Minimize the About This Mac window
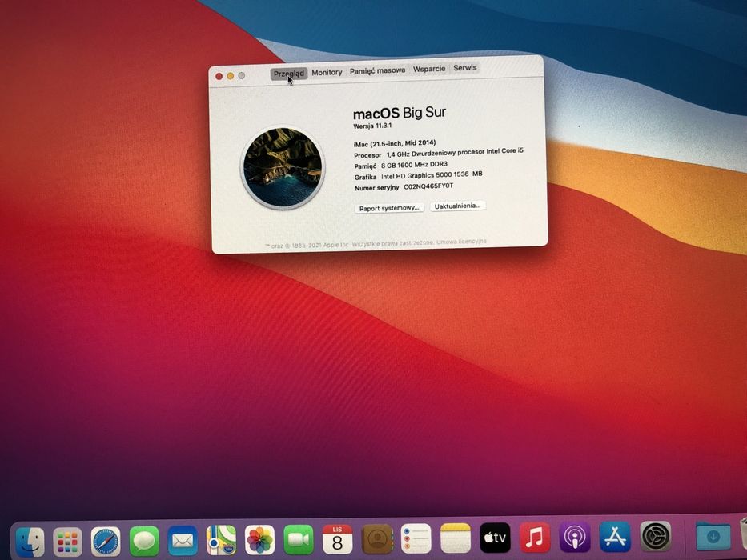 [230, 76]
